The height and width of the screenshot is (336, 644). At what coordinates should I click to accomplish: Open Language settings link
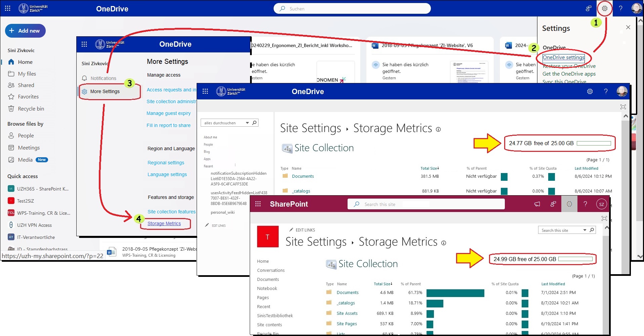pos(167,174)
